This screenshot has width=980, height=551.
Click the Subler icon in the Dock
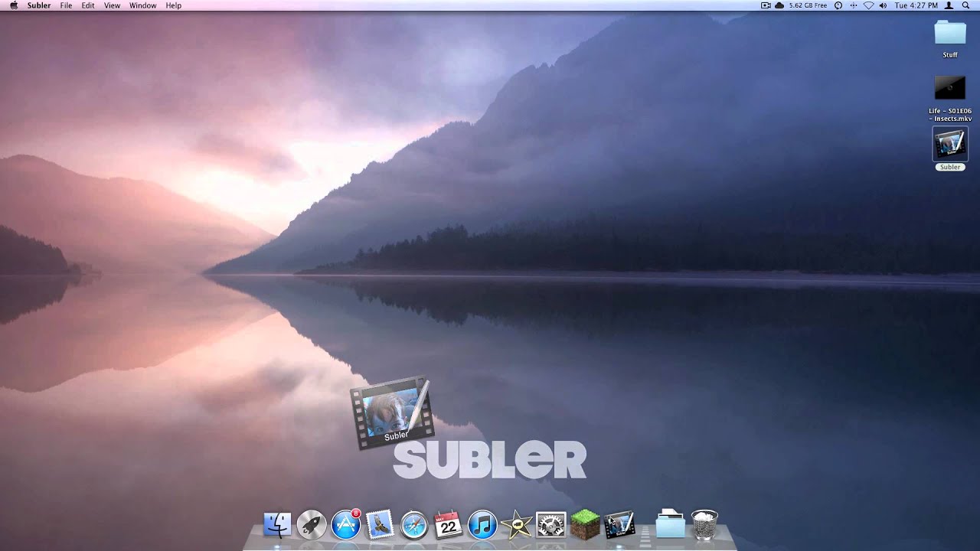(x=619, y=525)
